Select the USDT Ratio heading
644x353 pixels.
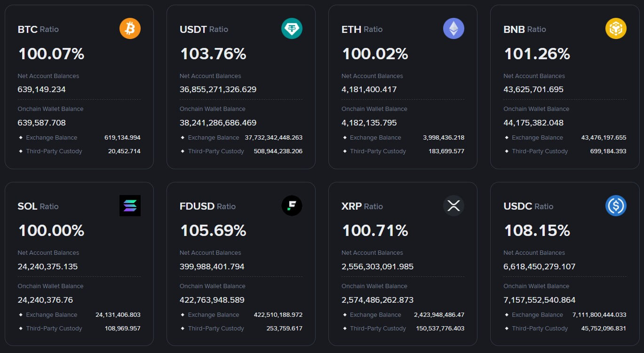point(204,29)
